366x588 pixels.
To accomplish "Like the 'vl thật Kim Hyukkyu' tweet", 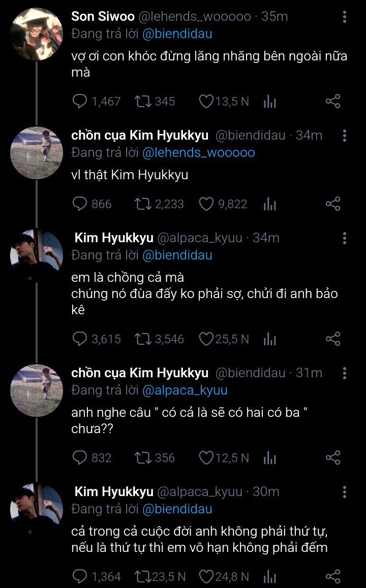I will 206,204.
